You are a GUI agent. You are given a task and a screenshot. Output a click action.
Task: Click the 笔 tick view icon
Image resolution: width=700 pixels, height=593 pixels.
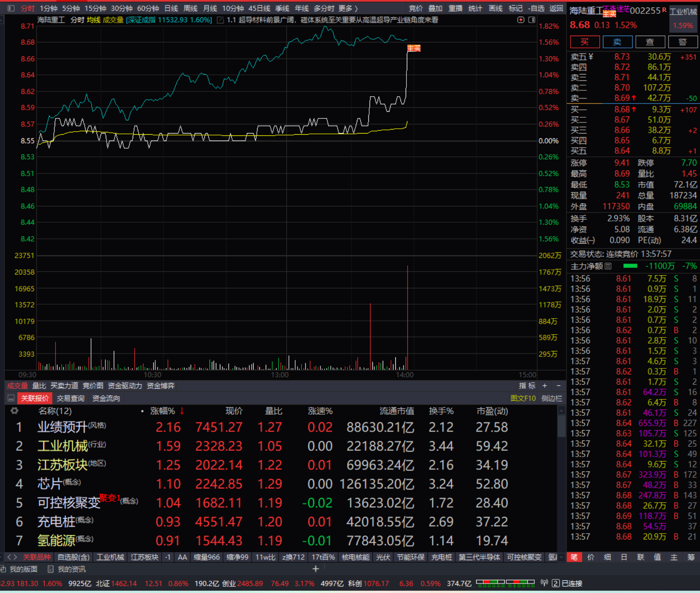coord(574,557)
